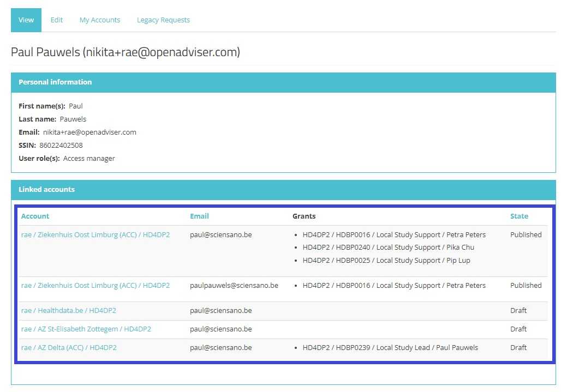561x392 pixels.
Task: Click the paulpauwels@sciensano.be email cell
Action: [x=234, y=286]
